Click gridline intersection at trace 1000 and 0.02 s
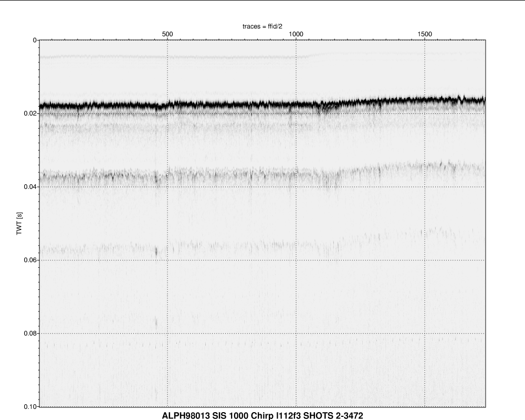This screenshot has width=525, height=420. (296, 113)
